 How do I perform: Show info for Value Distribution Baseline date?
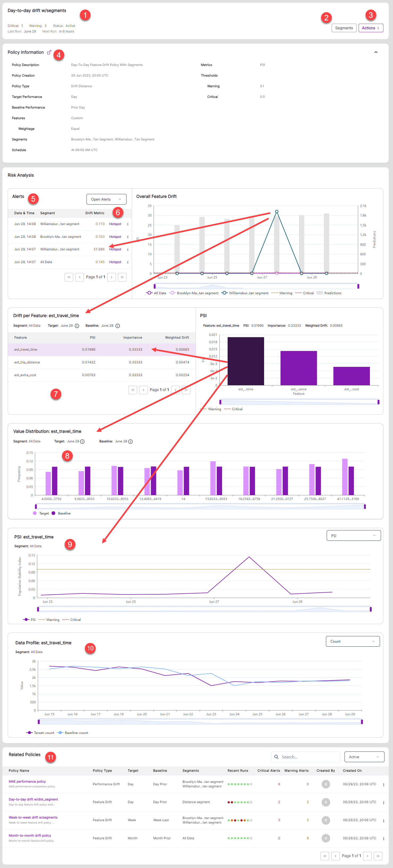tap(130, 442)
